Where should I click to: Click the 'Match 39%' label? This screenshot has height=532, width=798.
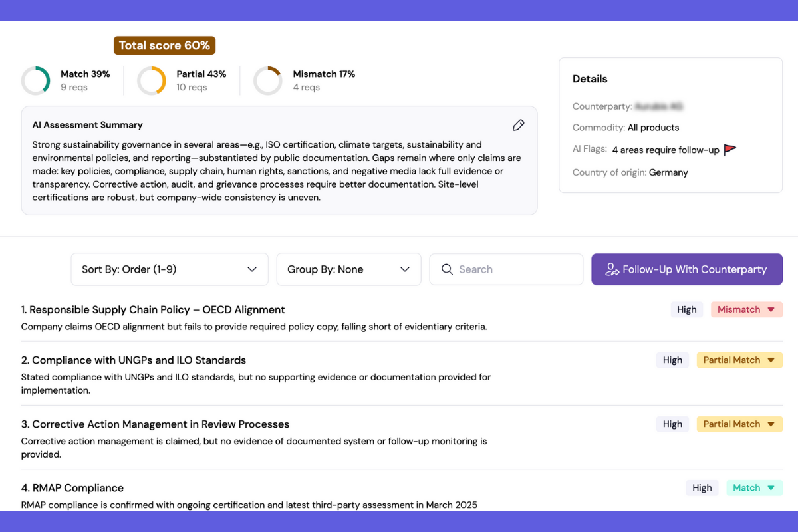tap(85, 74)
